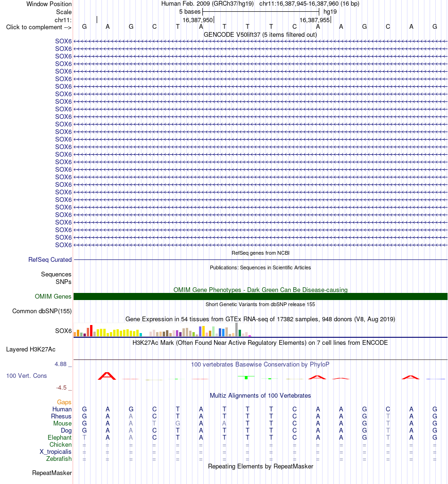
Task: Open the 'RefSeq genes from NCBI' track title
Action: (260, 253)
